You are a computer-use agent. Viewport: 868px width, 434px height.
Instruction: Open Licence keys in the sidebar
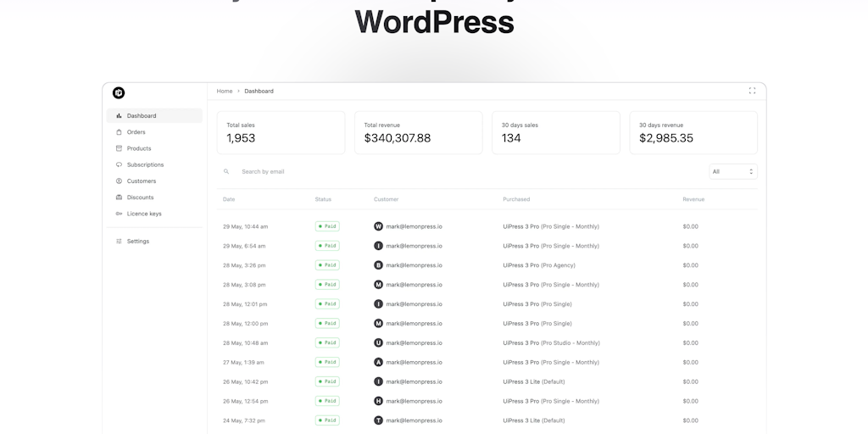coord(154,214)
